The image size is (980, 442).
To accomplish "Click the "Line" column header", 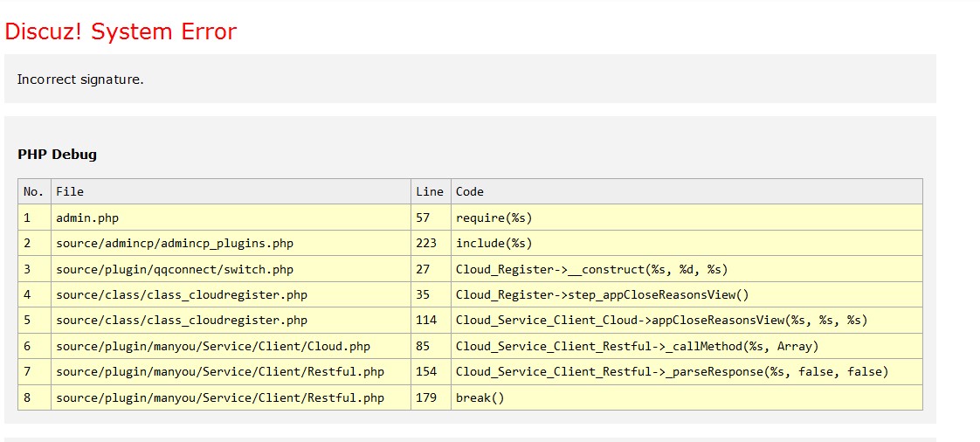I will 430,191.
